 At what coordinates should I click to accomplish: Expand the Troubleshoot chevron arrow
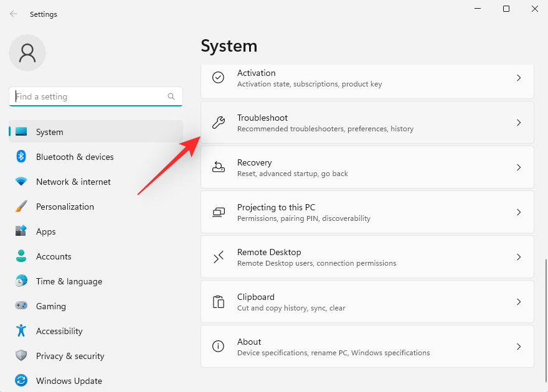pos(519,123)
